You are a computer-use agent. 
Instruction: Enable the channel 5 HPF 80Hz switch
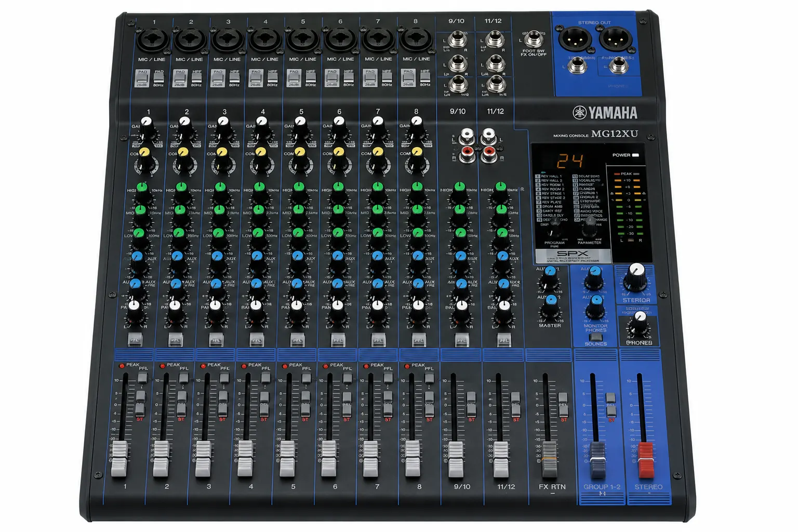tap(311, 77)
